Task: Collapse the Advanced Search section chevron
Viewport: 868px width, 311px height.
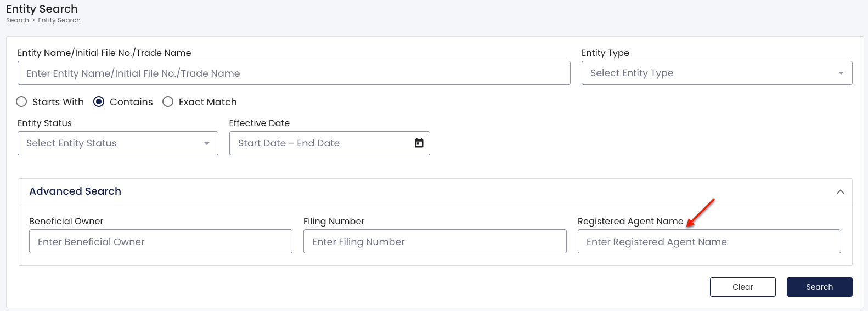Action: tap(840, 191)
